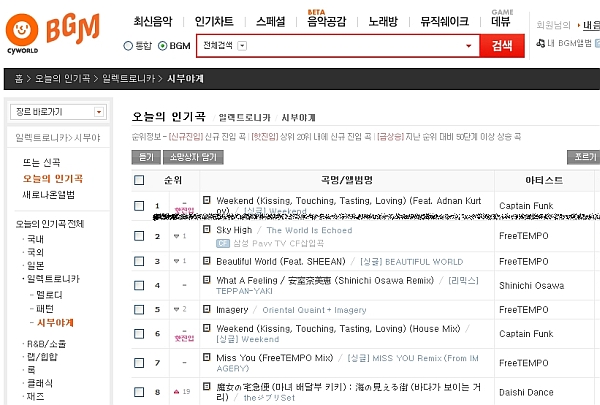Click 오늘의 인기곡 in the breadcrumb
Screen dimensions: 600x405
point(63,79)
